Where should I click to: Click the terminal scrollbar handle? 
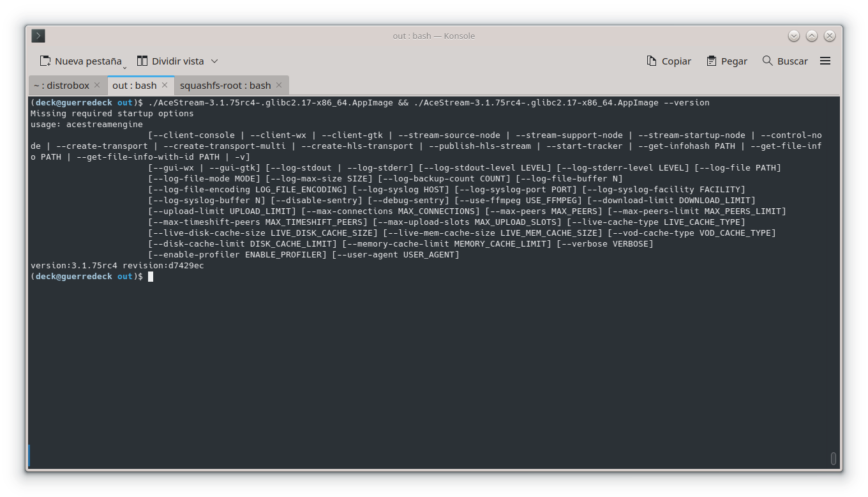pyautogui.click(x=834, y=459)
